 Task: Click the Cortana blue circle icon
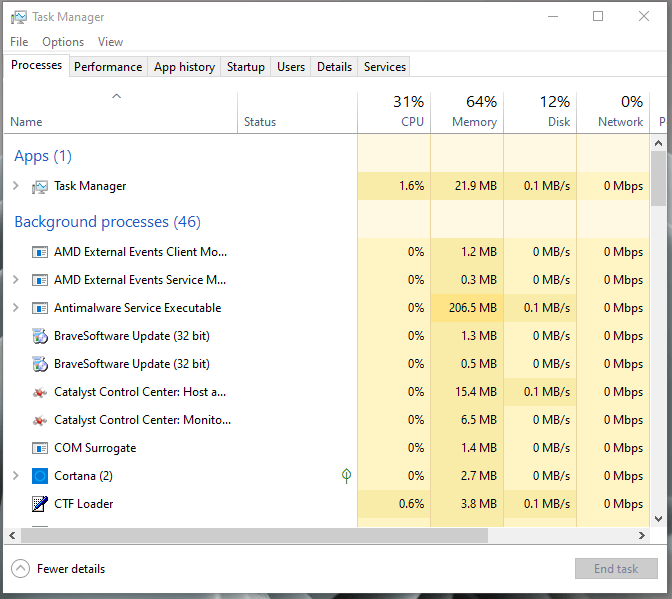pos(40,476)
